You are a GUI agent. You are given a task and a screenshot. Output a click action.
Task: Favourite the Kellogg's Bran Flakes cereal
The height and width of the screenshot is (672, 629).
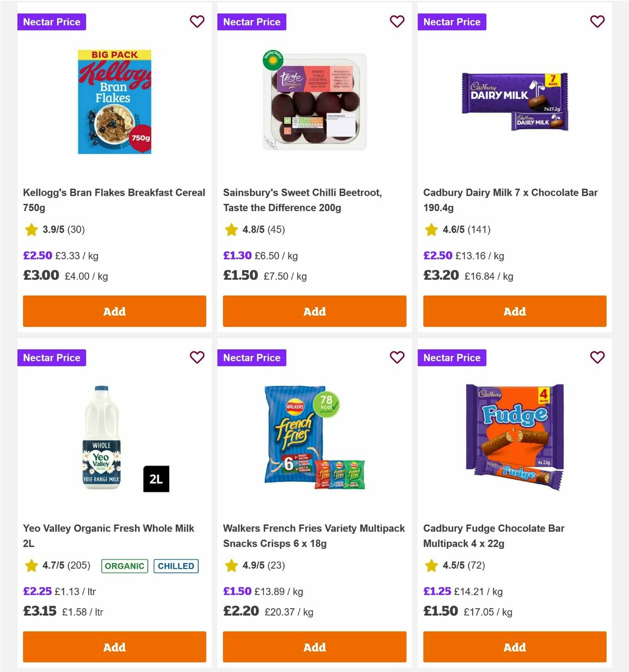pos(197,21)
